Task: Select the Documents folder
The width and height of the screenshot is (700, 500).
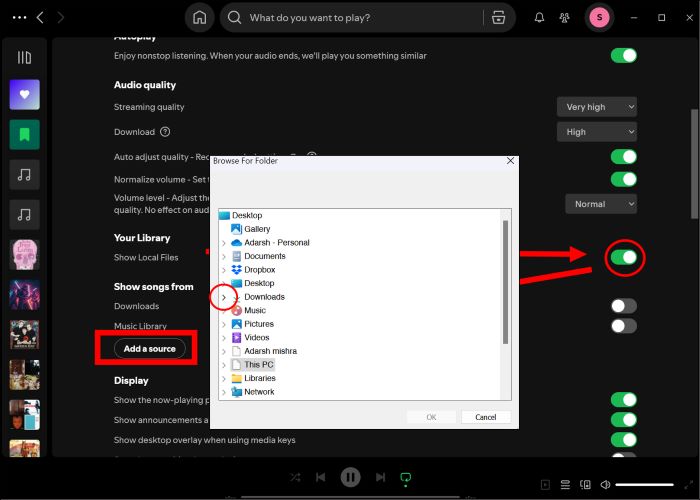Action: coord(264,256)
